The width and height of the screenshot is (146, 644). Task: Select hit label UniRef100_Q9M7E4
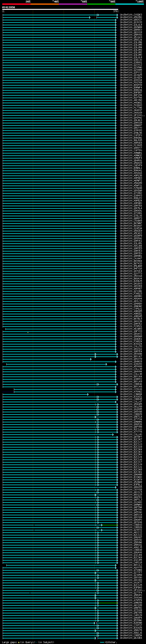(131, 352)
